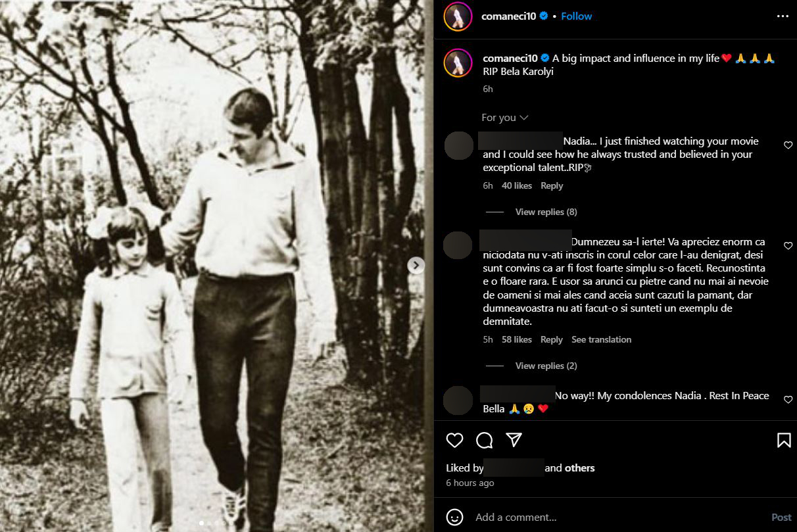Open comment bubble icon below comments

pyautogui.click(x=485, y=440)
